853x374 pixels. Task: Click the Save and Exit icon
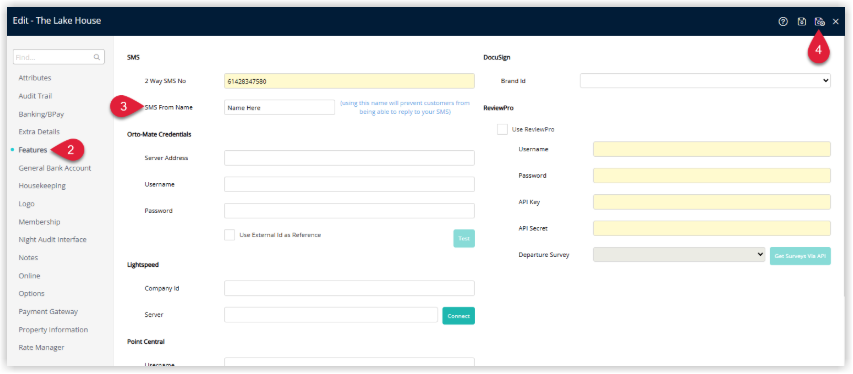pyautogui.click(x=819, y=22)
